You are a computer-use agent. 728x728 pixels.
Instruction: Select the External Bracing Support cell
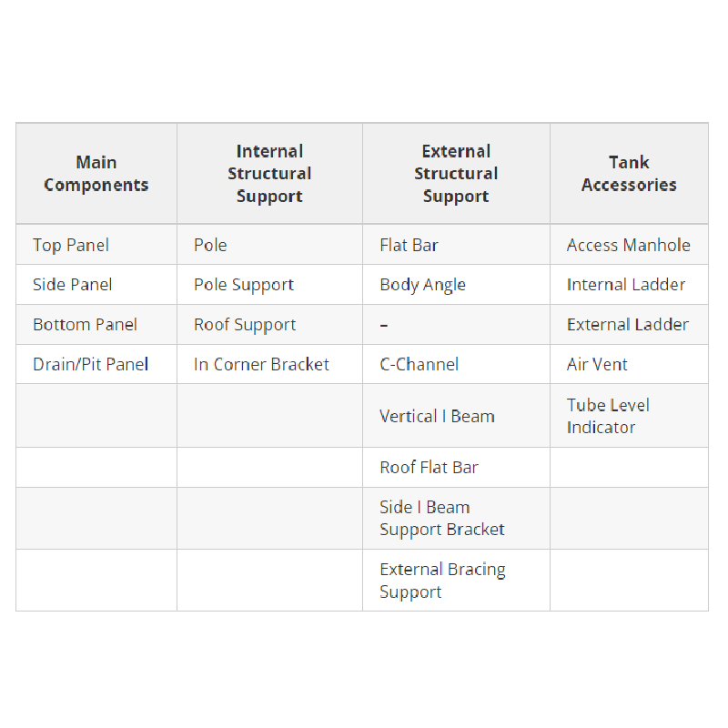pos(442,581)
